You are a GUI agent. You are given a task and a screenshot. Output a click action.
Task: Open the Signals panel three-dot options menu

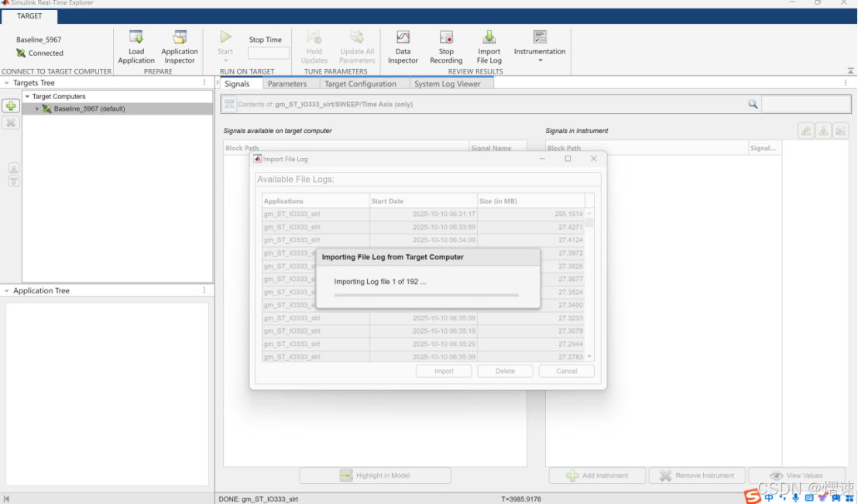pyautogui.click(x=846, y=83)
